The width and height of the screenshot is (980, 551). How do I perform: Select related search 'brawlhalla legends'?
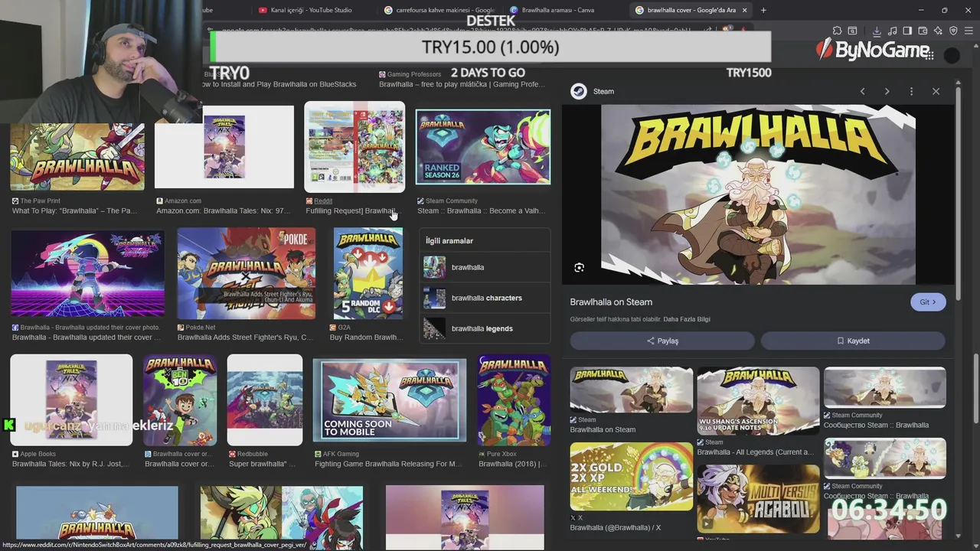click(x=485, y=328)
